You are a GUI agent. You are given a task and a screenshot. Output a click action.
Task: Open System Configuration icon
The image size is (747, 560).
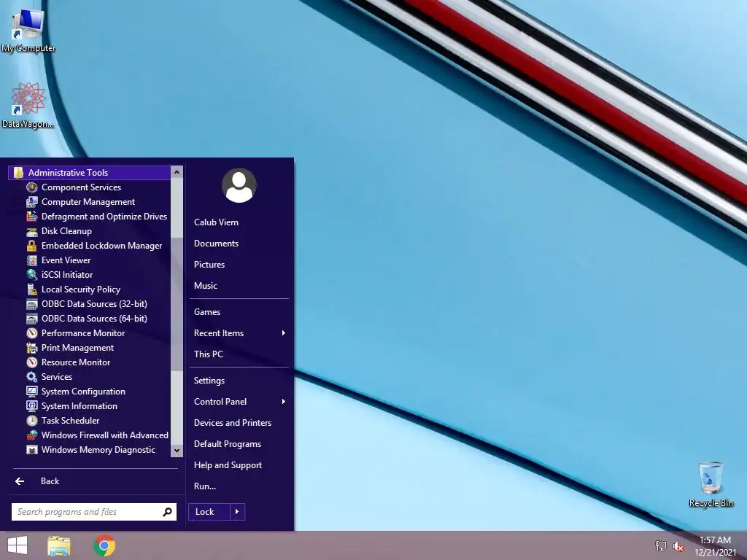[32, 392]
